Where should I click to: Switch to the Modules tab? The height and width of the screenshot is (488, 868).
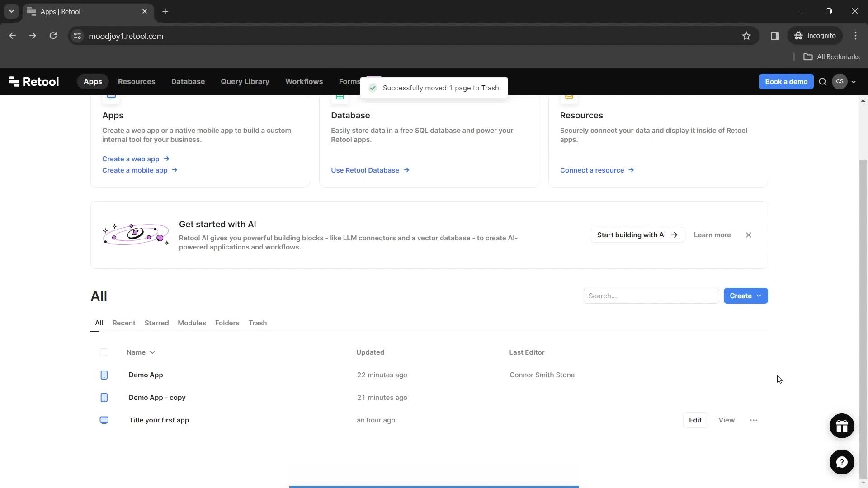pos(192,323)
